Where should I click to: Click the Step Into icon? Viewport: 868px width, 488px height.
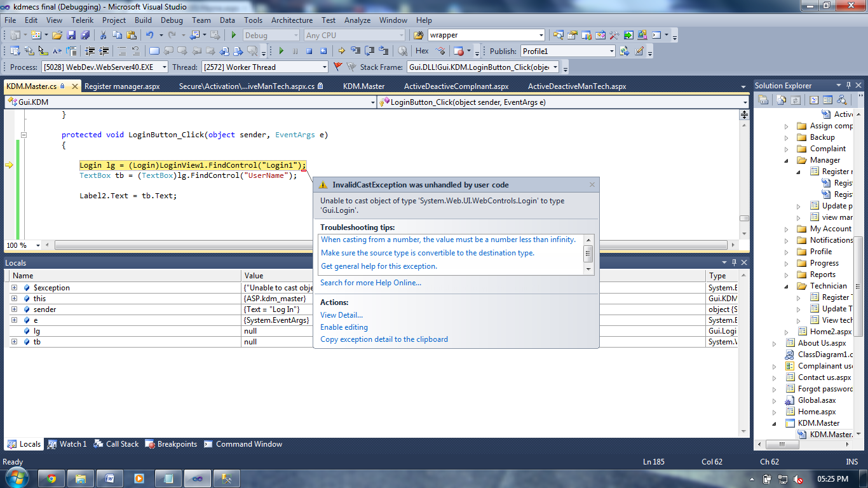(x=355, y=51)
